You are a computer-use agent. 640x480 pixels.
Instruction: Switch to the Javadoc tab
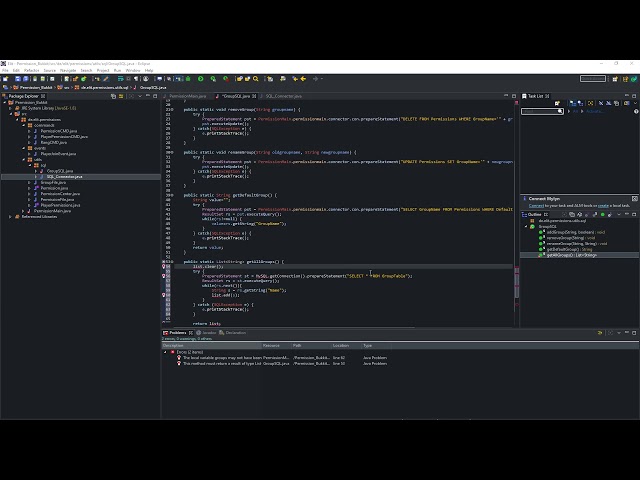[x=207, y=333]
